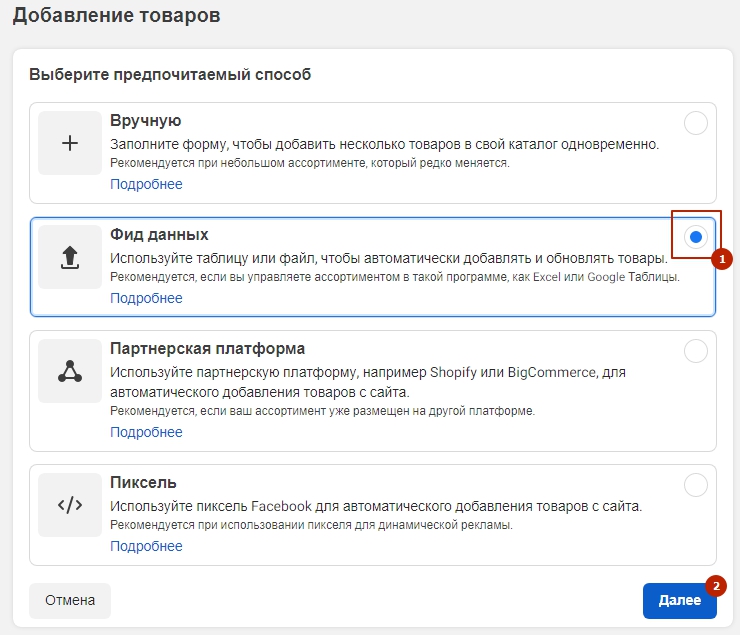The height and width of the screenshot is (635, 740).
Task: Click the Партнерская платформа heading
Action: (x=207, y=349)
